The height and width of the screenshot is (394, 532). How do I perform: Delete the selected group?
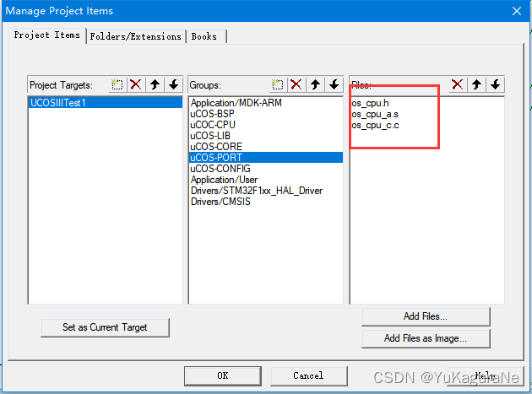[296, 84]
